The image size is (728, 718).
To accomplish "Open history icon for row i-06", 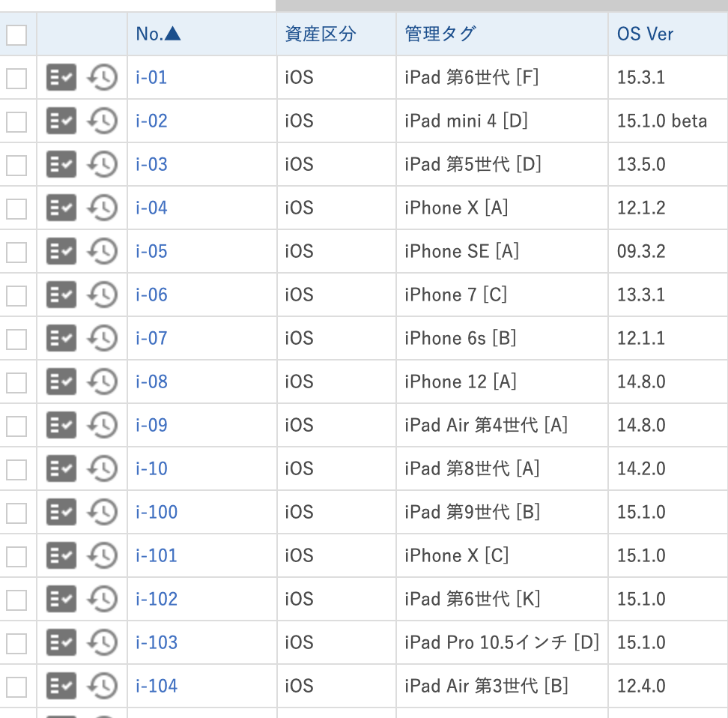I will 102,295.
